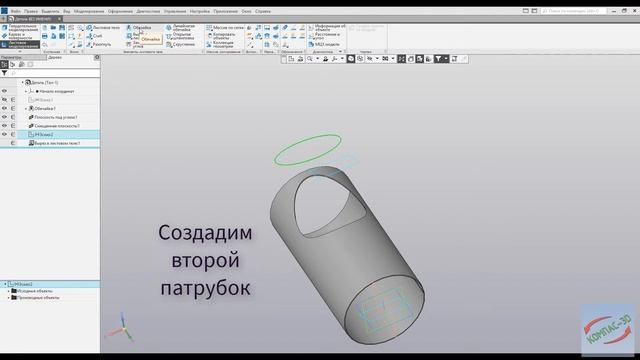Screen dimensions: 640x360
Task: Toggle visibility eye of Смещенная плоскость:1
Action: point(4,126)
